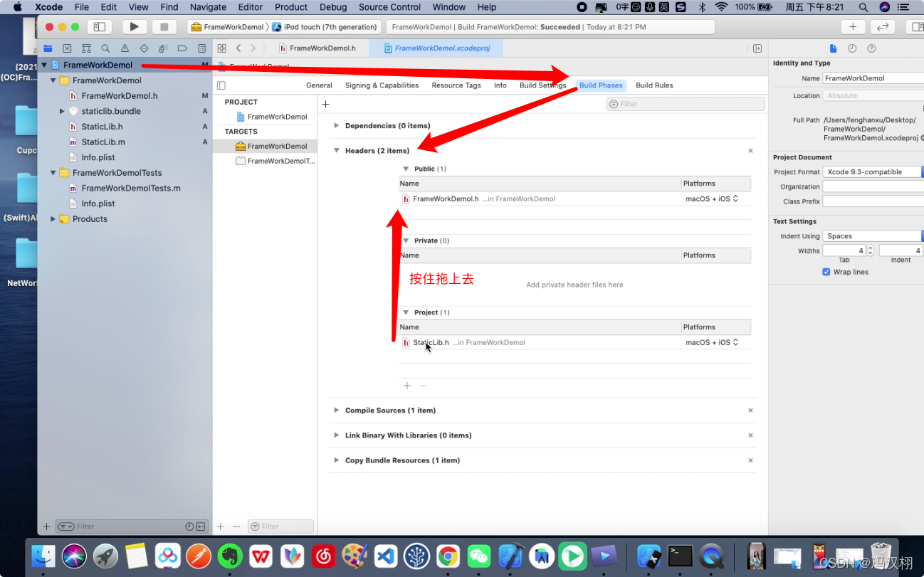Viewport: 924px width, 577px height.
Task: Go back in editor history
Action: point(238,48)
